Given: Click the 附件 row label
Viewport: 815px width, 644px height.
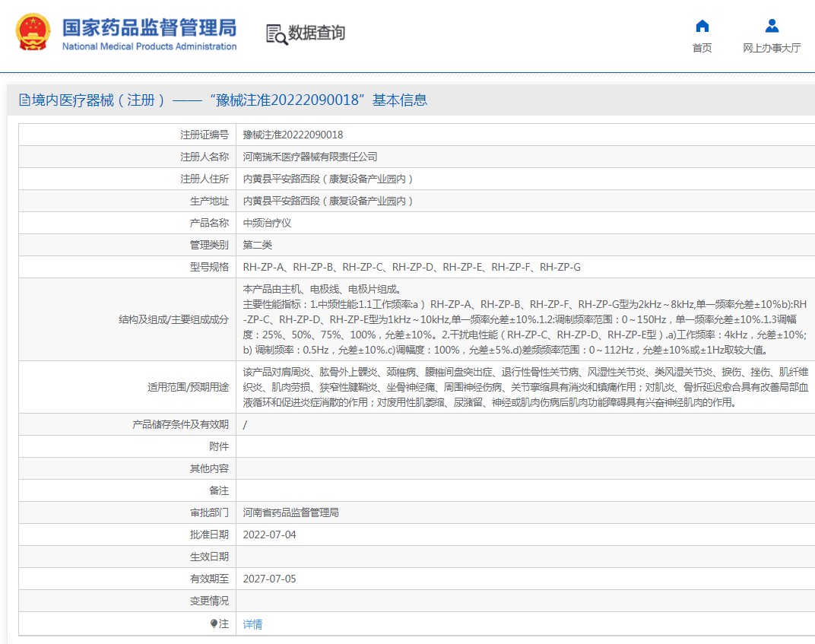Looking at the screenshot, I should [x=219, y=446].
